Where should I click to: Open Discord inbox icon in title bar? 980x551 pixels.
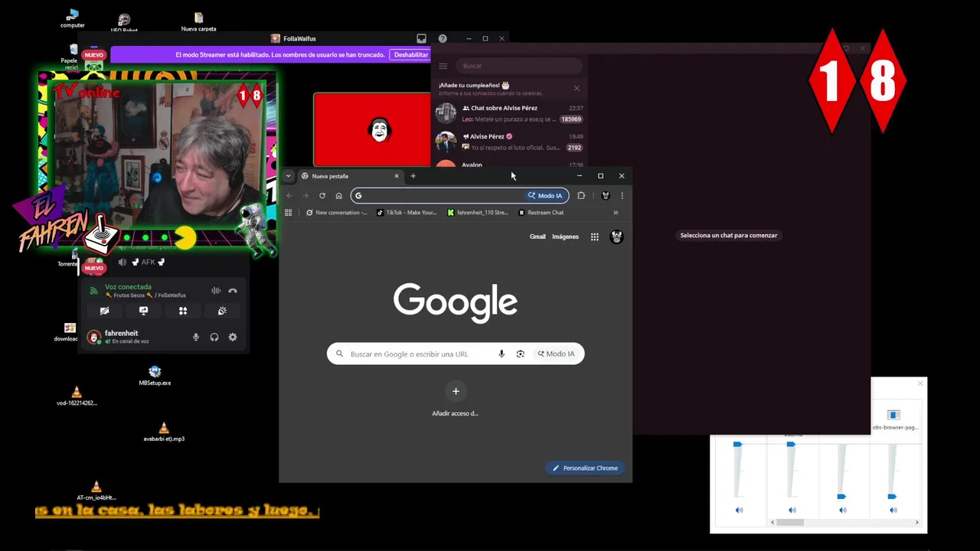[421, 38]
